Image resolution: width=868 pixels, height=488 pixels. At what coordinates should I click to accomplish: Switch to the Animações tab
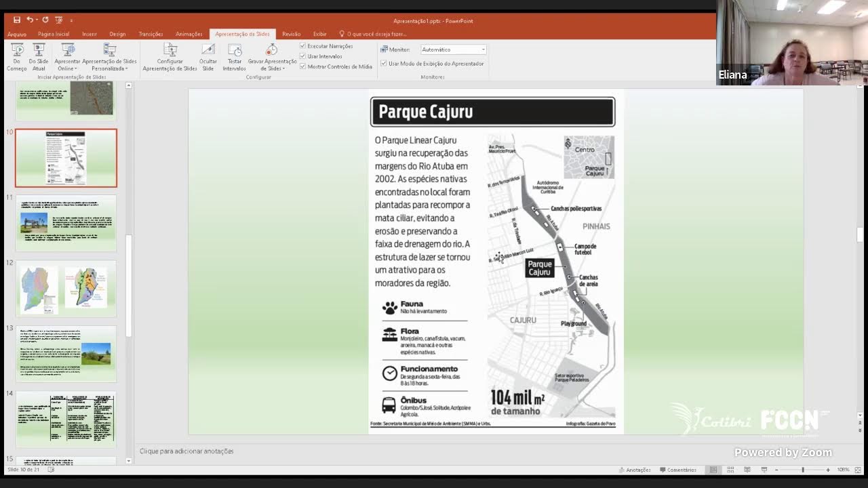coord(189,34)
